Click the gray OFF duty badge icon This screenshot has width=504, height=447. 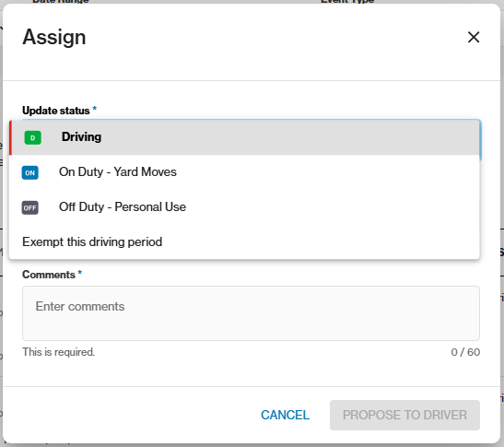point(29,207)
